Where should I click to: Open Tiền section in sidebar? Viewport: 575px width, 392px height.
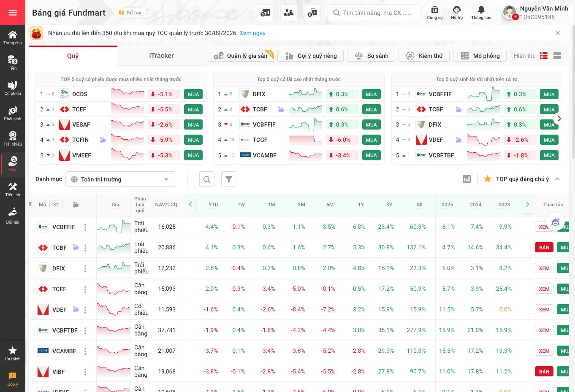point(13,63)
